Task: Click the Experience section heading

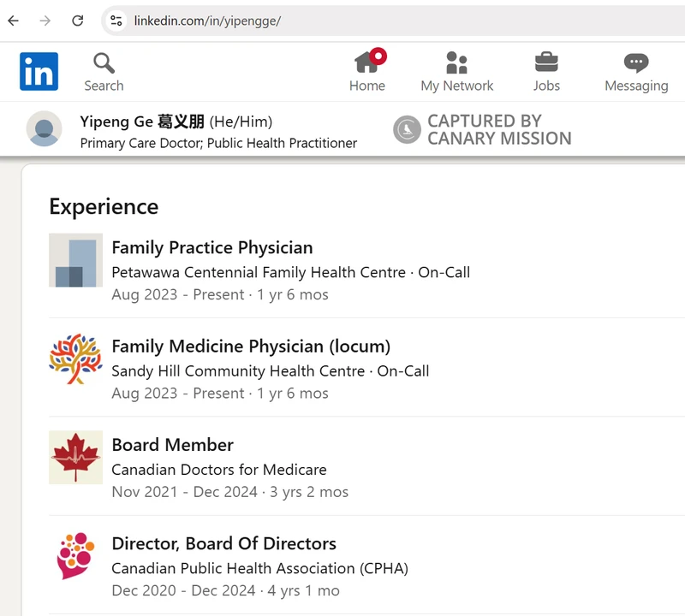Action: coord(104,206)
